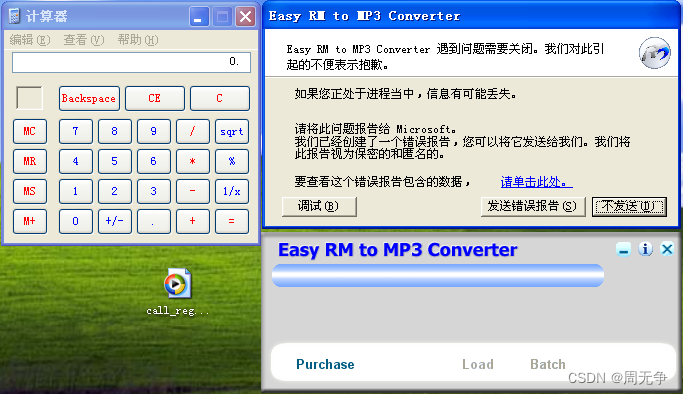Image resolution: width=683 pixels, height=394 pixels.
Task: Click digit 8 on the calculator
Action: (115, 131)
